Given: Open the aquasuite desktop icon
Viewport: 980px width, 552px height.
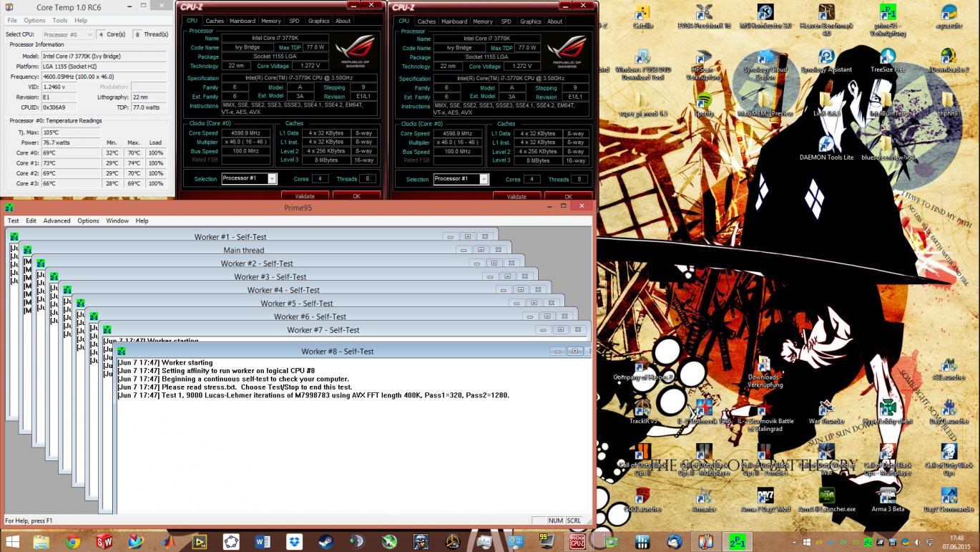Looking at the screenshot, I should tap(949, 16).
